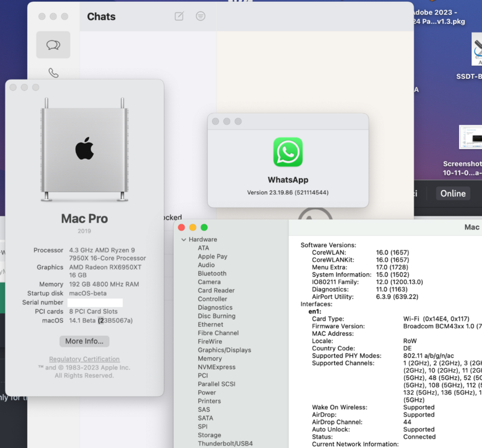Select Camera in Hardware list
Image resolution: width=482 pixels, height=448 pixels.
pyautogui.click(x=209, y=282)
